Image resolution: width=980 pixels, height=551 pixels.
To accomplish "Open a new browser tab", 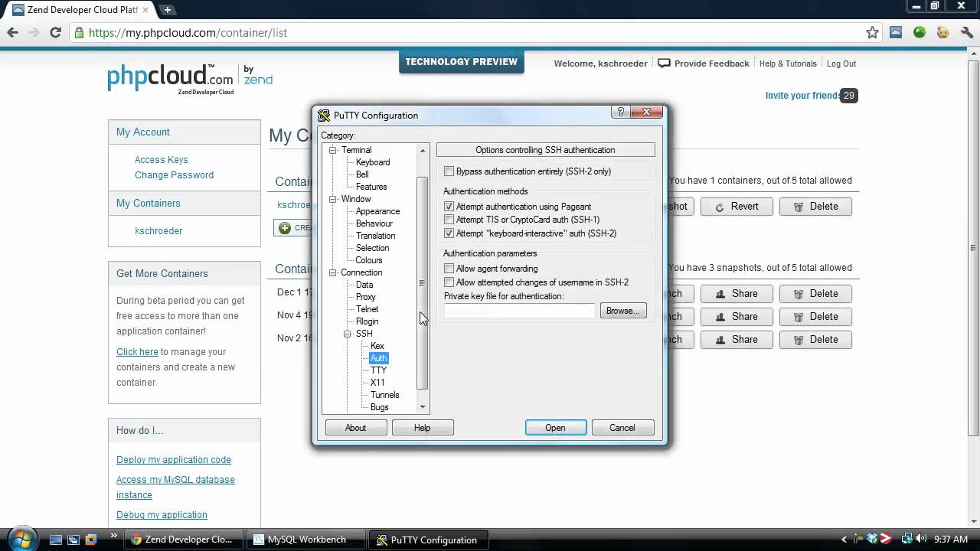I will (167, 10).
